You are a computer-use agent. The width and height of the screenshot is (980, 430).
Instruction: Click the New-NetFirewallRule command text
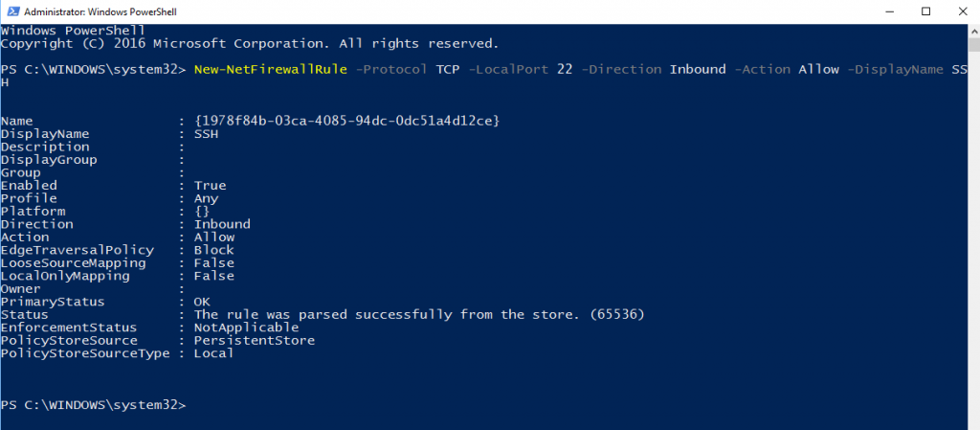[x=270, y=69]
